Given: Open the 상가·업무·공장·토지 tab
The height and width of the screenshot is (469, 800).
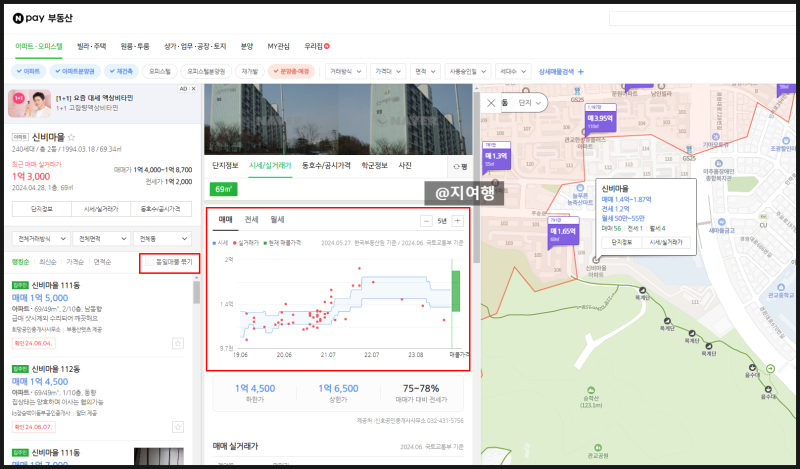Looking at the screenshot, I should (x=195, y=46).
